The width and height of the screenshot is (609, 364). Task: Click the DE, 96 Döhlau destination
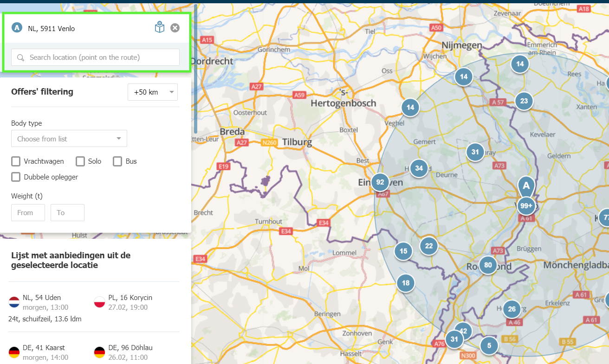(130, 348)
